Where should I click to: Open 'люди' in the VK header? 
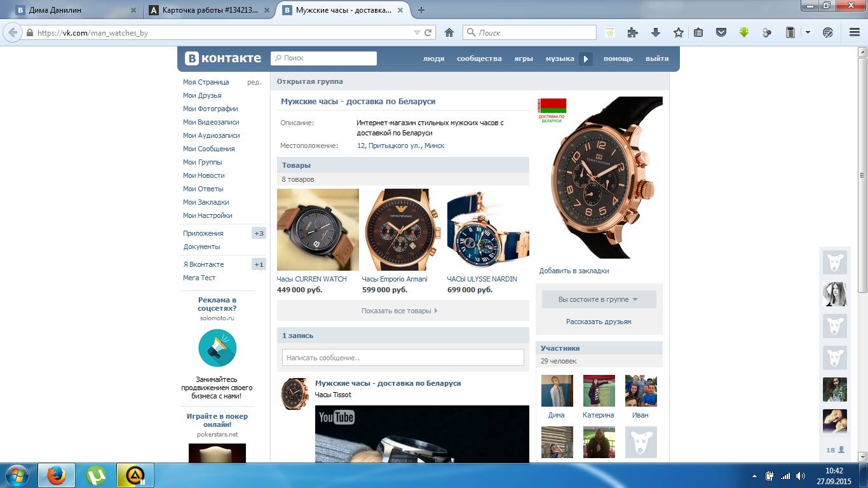click(x=434, y=58)
